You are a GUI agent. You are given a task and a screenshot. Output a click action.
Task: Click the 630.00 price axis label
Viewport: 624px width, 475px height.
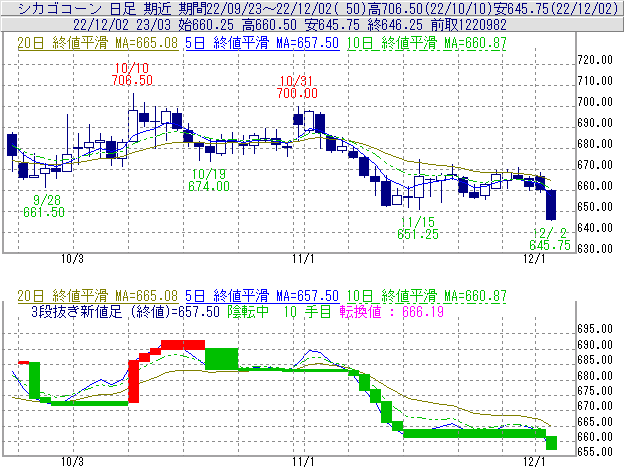coord(595,249)
